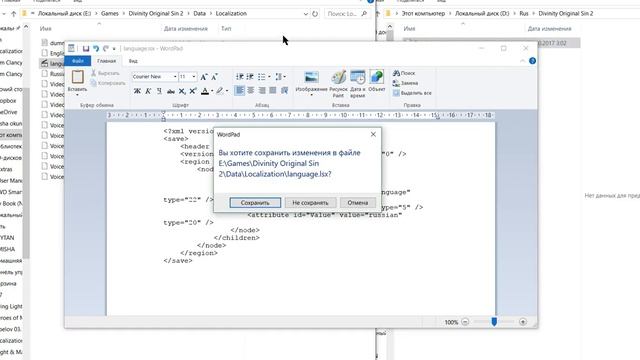Click Undo arrow in WordPad title bar
This screenshot has height=360, width=640.
click(96, 49)
